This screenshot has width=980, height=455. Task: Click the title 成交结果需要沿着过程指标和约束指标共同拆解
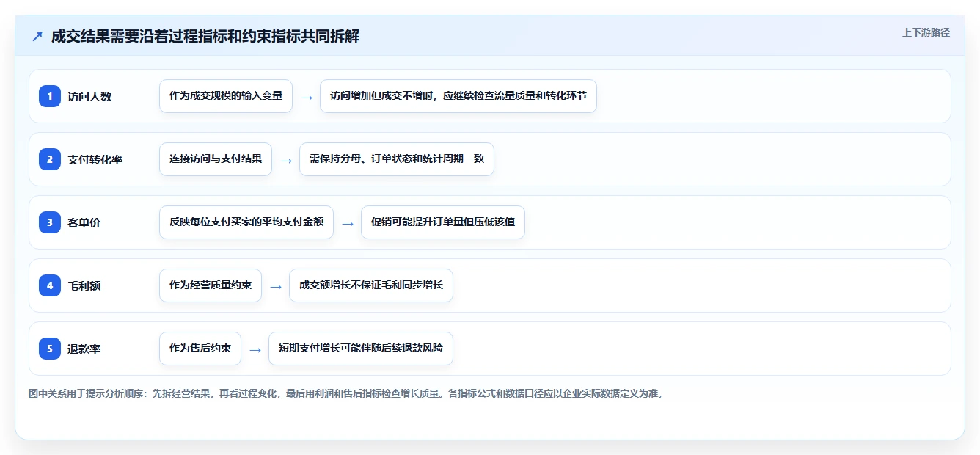pyautogui.click(x=205, y=36)
